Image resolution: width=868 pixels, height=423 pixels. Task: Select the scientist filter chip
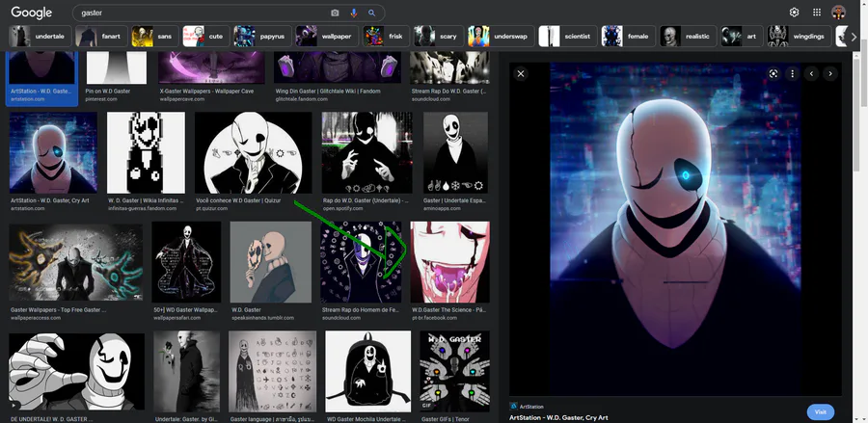(568, 37)
